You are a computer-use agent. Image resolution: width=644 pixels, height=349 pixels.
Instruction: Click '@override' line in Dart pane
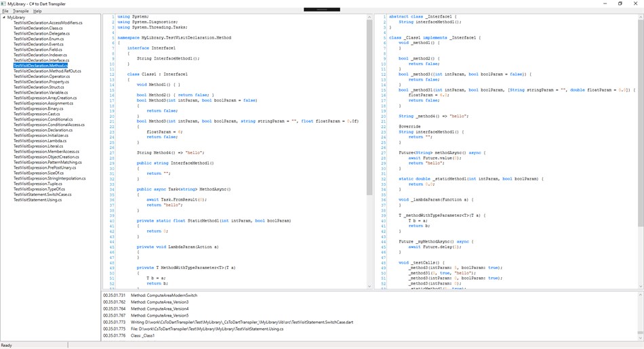(x=409, y=127)
